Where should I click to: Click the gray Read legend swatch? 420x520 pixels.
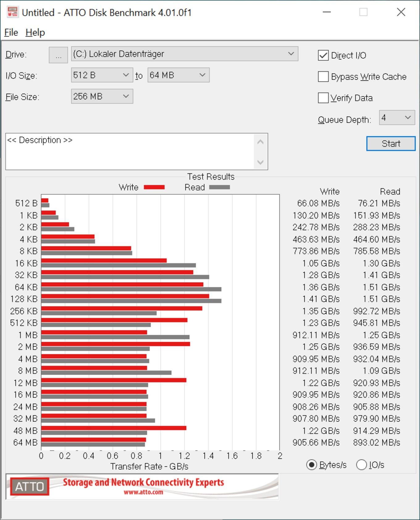tap(219, 187)
